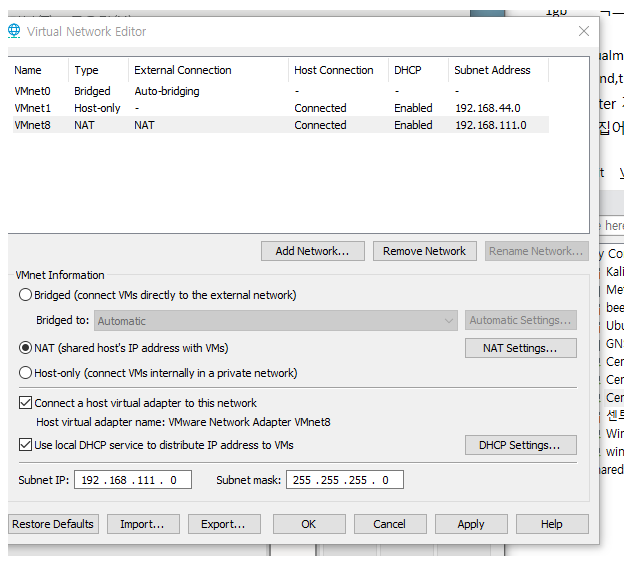Click the Rename Network button
This screenshot has width=628, height=564.
tap(536, 251)
